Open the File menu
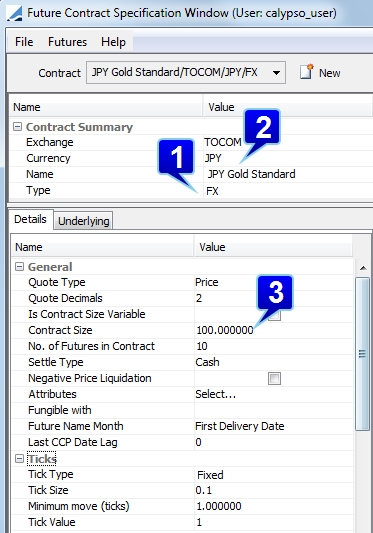 24,42
